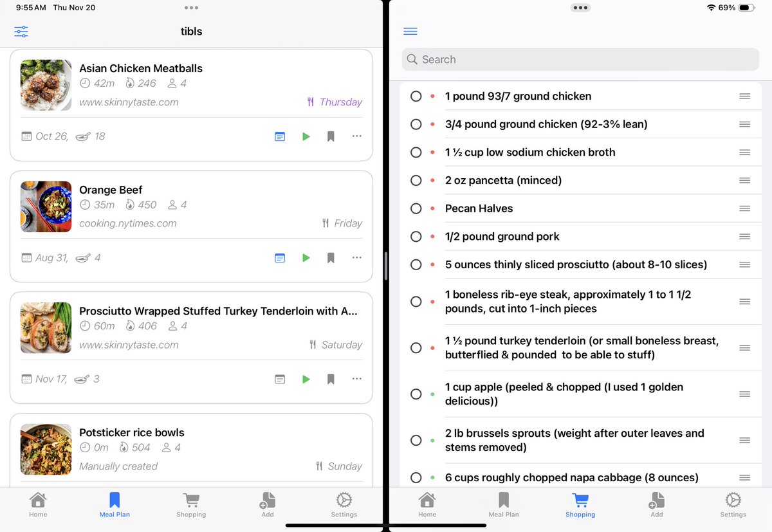Open the Settings tab in the left pane
This screenshot has width=772, height=532.
pyautogui.click(x=344, y=505)
